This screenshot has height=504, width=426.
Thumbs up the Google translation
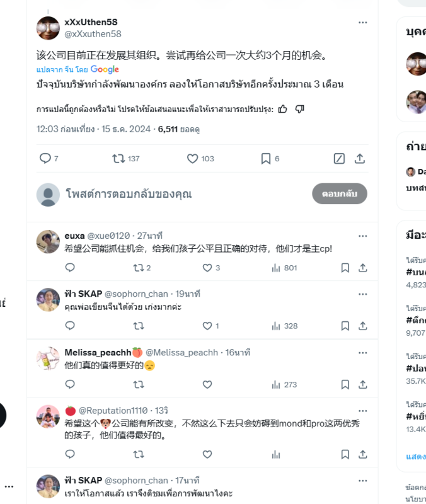tap(282, 109)
